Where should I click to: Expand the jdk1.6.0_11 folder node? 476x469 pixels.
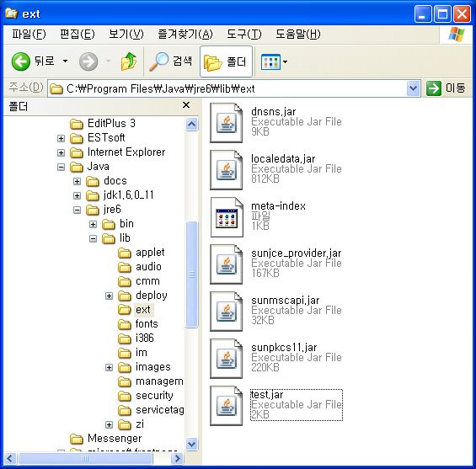point(78,195)
